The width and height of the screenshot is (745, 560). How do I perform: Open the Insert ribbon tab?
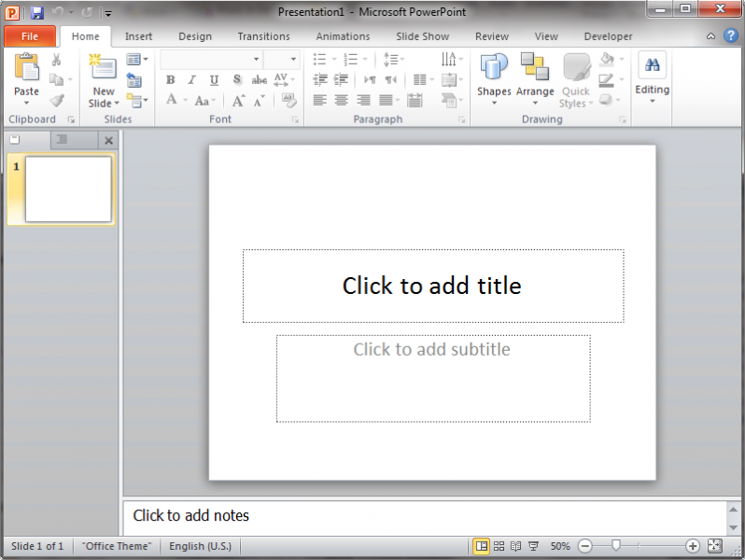pyautogui.click(x=138, y=36)
